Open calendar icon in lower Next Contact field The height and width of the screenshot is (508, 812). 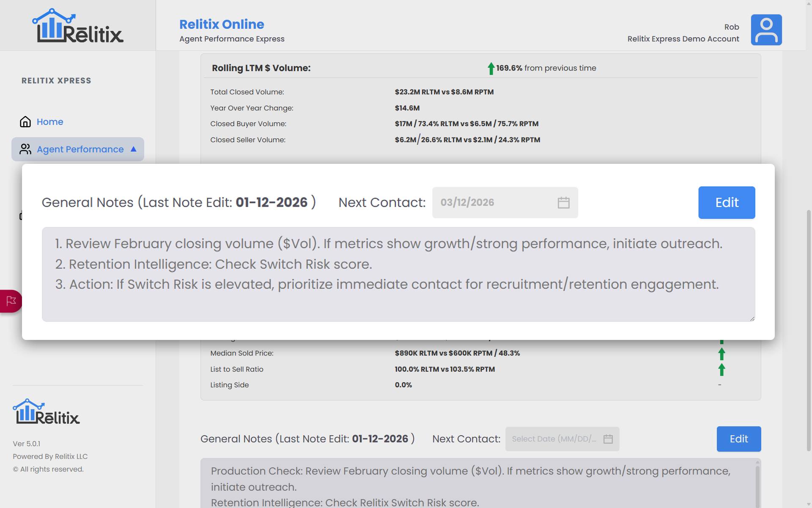coord(608,439)
